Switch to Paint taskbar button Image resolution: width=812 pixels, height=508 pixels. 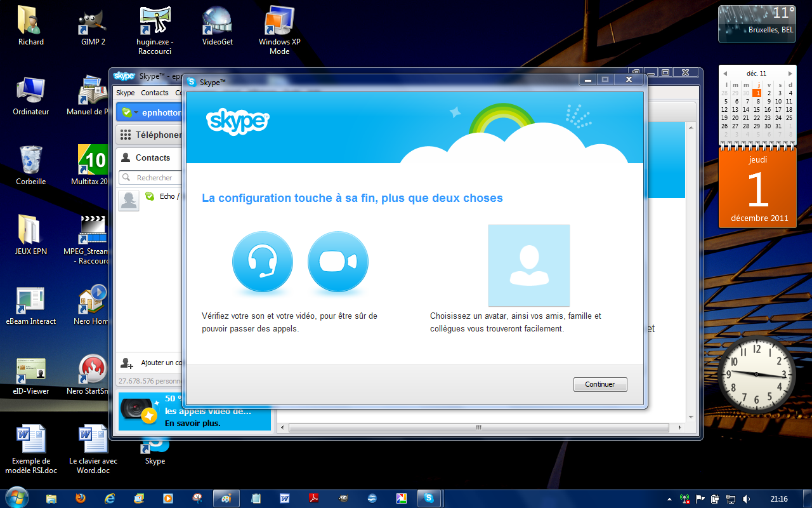pos(228,498)
